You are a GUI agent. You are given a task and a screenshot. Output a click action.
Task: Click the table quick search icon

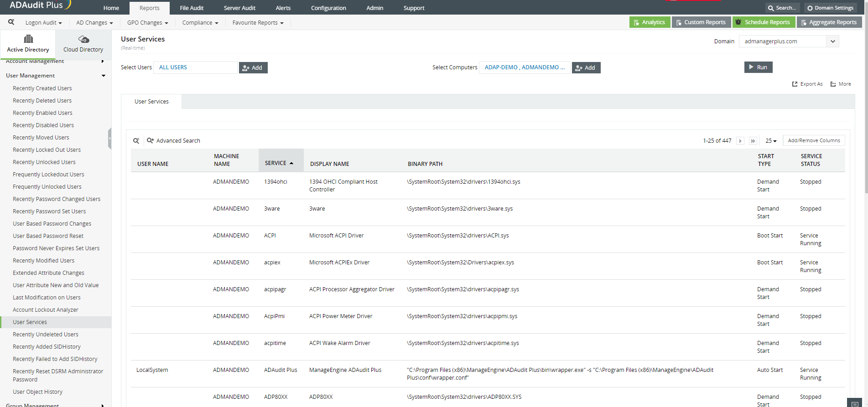pos(136,141)
